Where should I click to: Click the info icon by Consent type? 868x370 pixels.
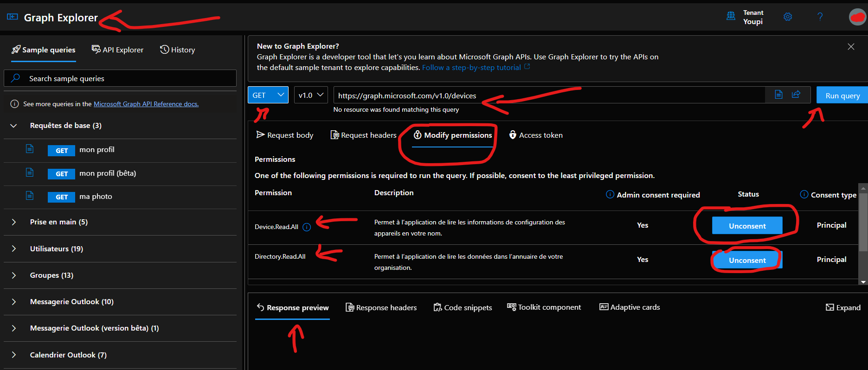[x=804, y=194]
